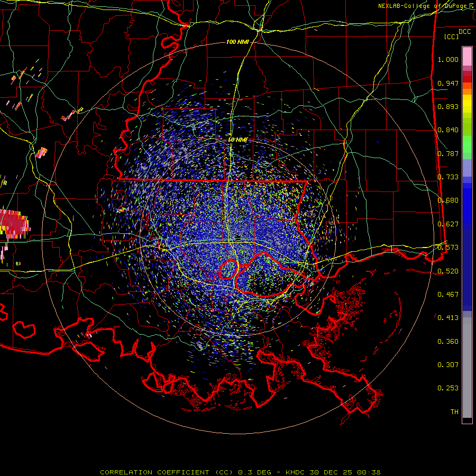Click the large crimson echo at the left edge

pyautogui.click(x=14, y=223)
